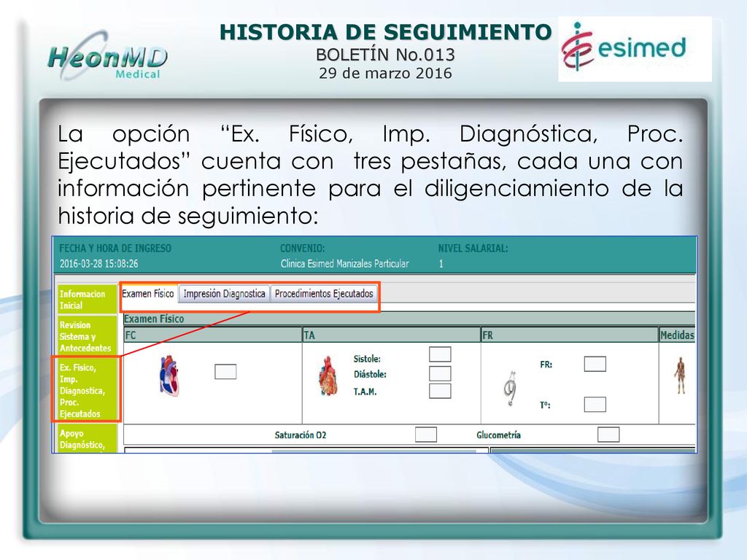Screen dimensions: 747x560
Task: Click the heart anatomy icon under TA
Action: [328, 376]
